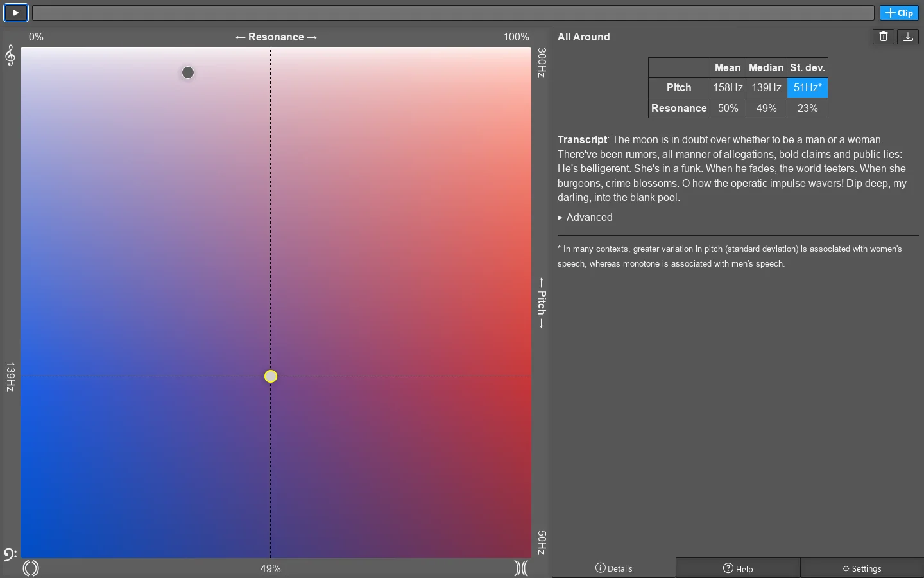Click the Resonance St. dev. 23% cell
Viewport: 924px width, 578px height.
[x=807, y=108]
